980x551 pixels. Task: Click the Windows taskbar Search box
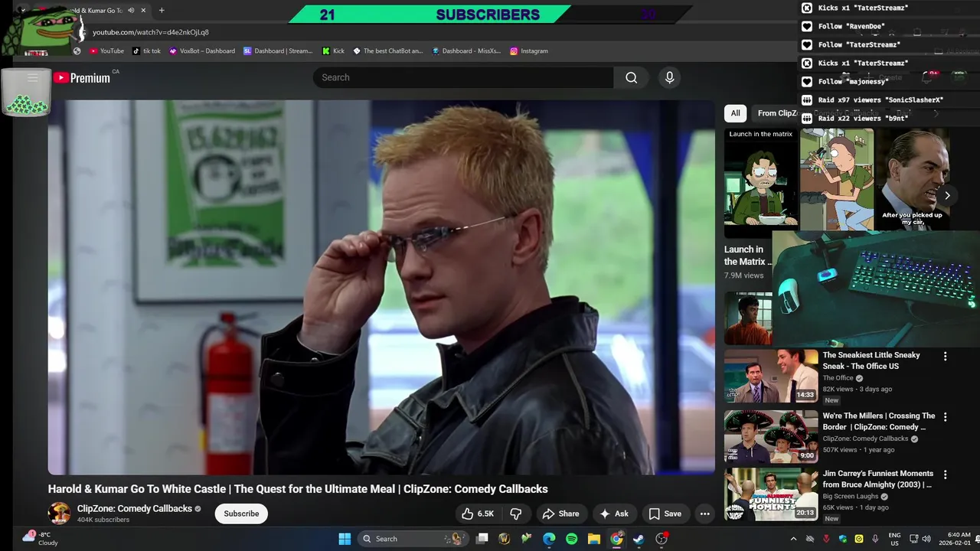412,539
